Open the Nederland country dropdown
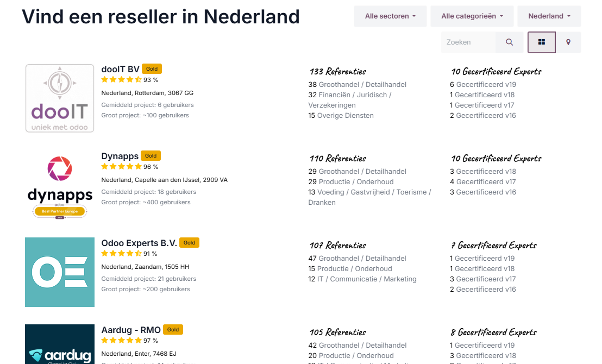602x364 pixels. tap(549, 16)
